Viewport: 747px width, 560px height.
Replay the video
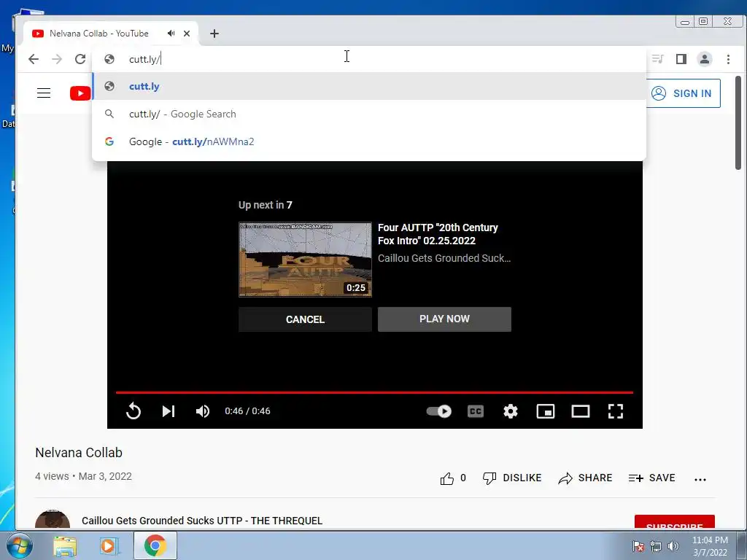pos(133,411)
